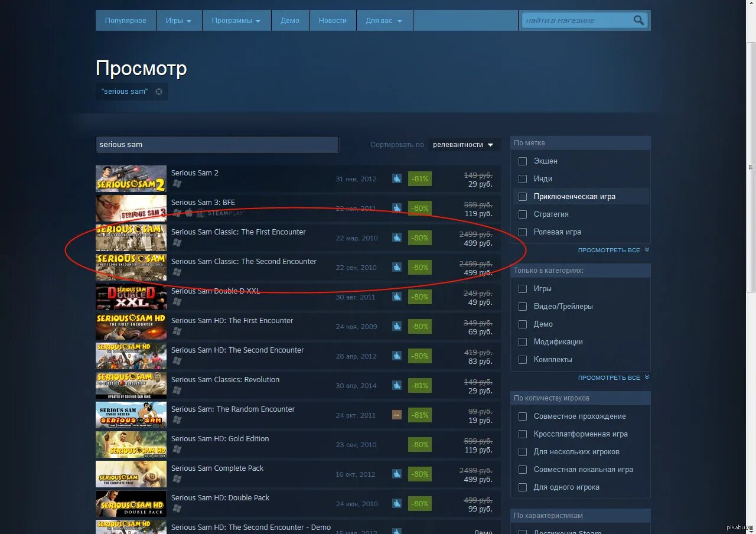Click the page vertical scrollbar thumb
The width and height of the screenshot is (756, 534).
751,167
